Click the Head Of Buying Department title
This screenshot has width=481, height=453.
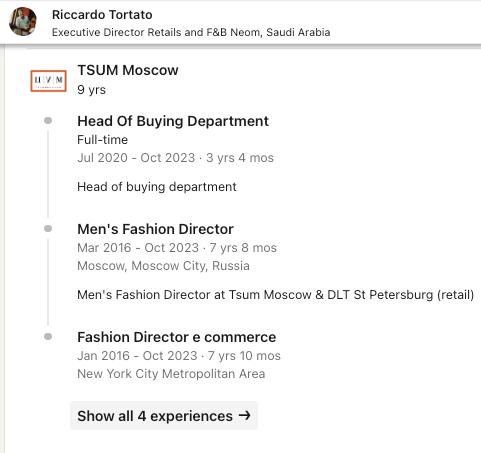tap(173, 121)
